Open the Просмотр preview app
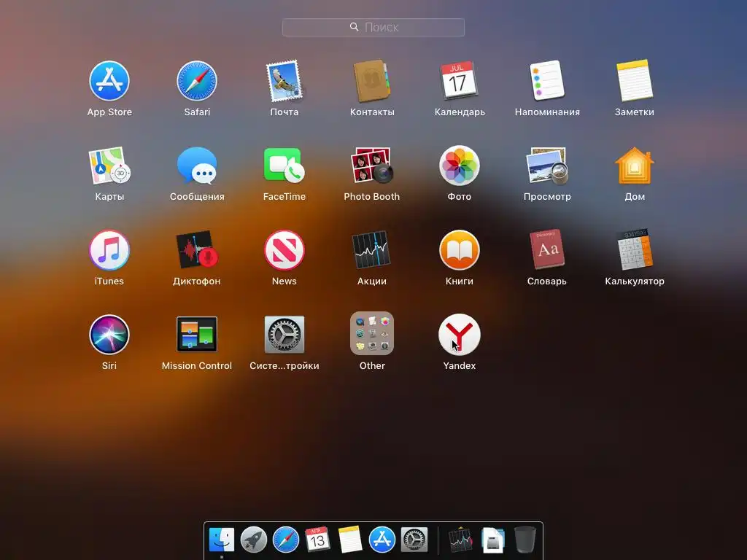 (547, 166)
